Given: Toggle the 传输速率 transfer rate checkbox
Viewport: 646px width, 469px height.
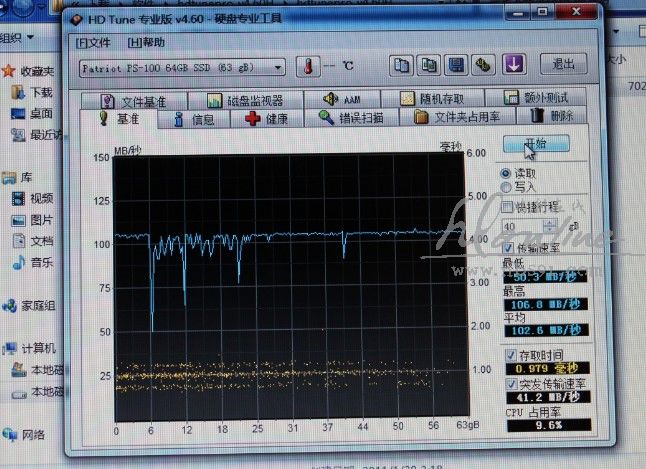Looking at the screenshot, I should [508, 247].
